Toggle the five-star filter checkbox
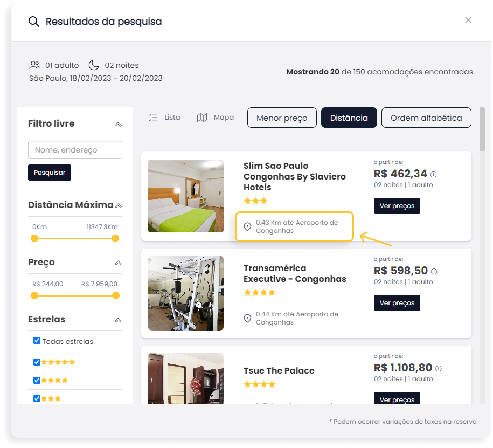The image size is (493, 448). 37,362
